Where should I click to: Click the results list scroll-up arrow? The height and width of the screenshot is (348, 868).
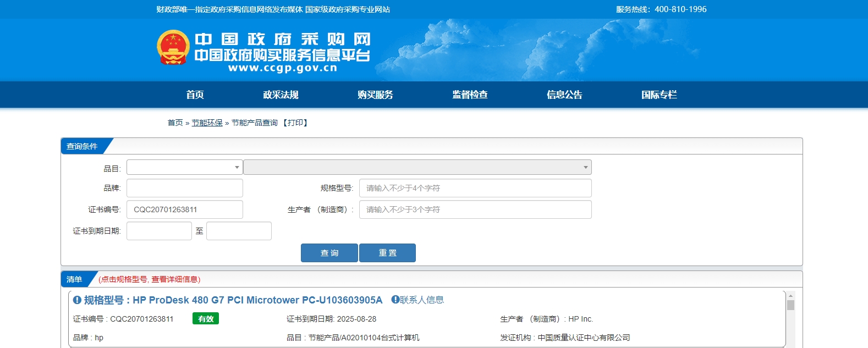click(x=790, y=295)
